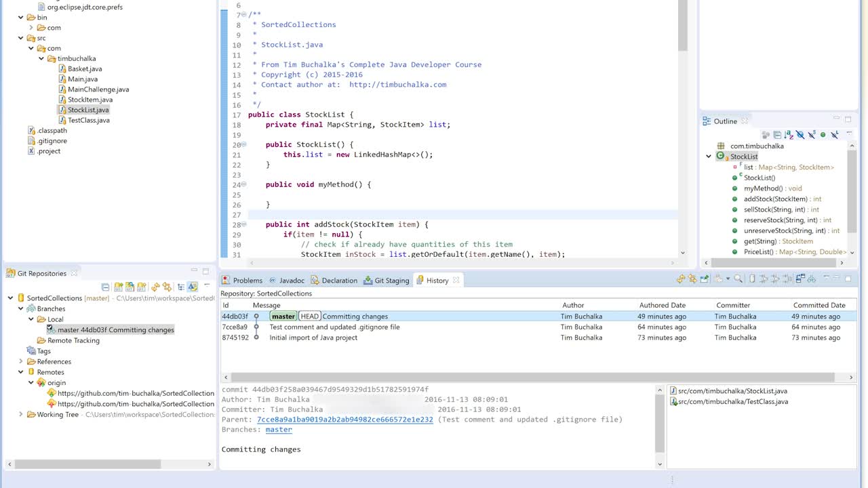868x488 pixels.
Task: Open parent commit 7cce8a9 hyperlink
Action: point(344,420)
